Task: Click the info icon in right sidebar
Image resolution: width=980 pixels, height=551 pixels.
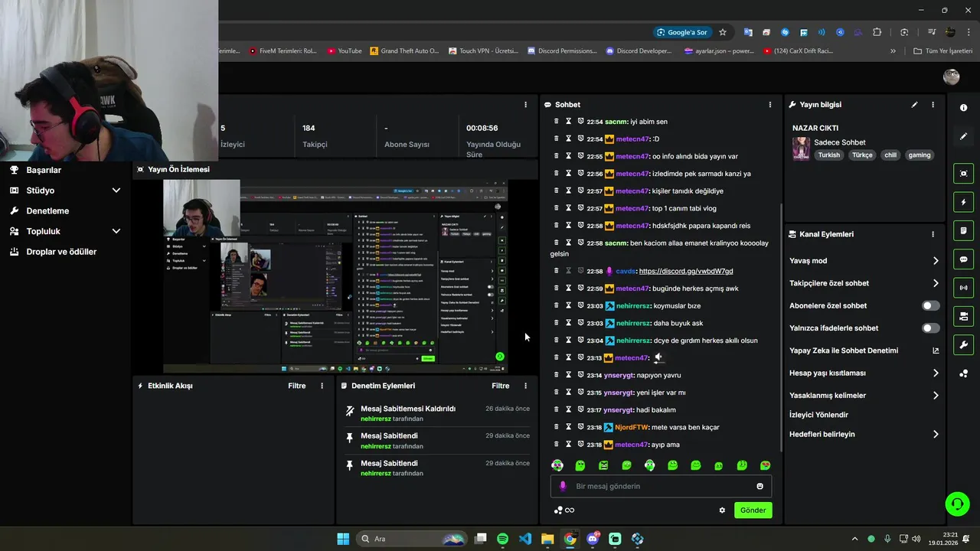Action: tap(963, 108)
